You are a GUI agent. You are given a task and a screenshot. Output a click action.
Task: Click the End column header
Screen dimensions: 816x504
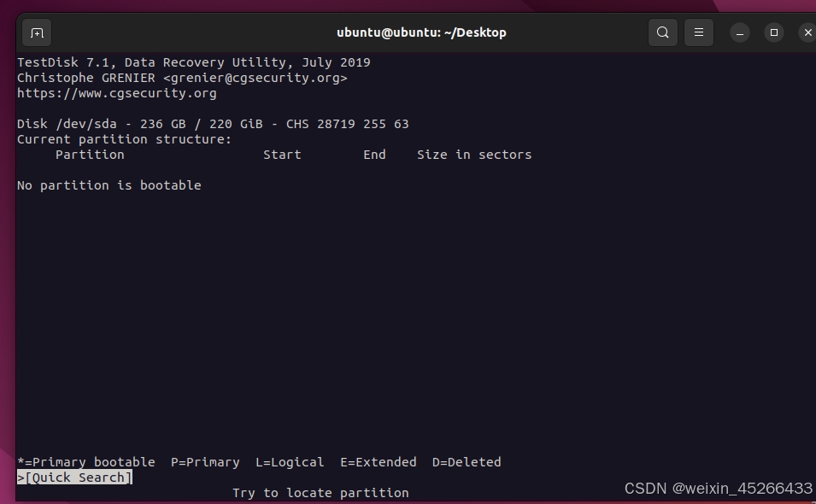pyautogui.click(x=375, y=155)
